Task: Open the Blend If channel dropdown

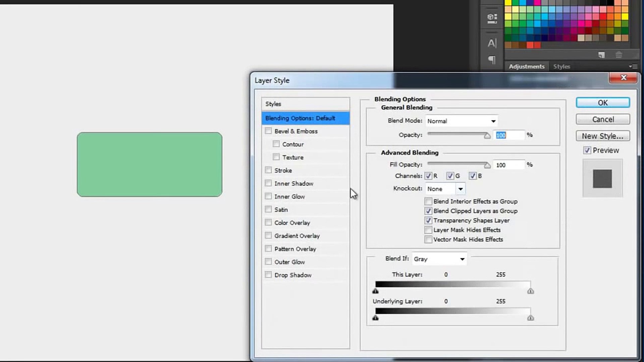Action: click(439, 259)
